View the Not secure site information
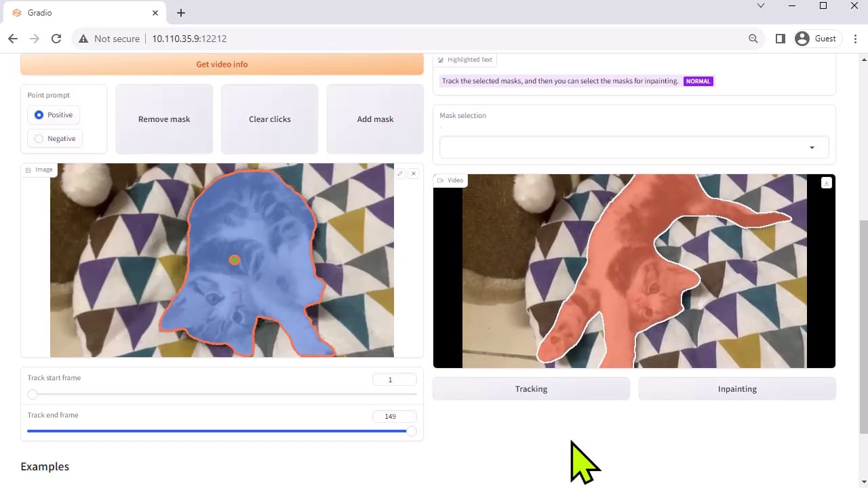This screenshot has width=868, height=488. 109,39
